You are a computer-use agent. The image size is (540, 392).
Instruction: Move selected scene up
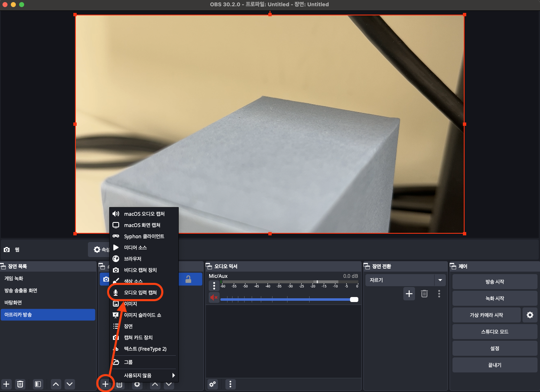point(56,384)
